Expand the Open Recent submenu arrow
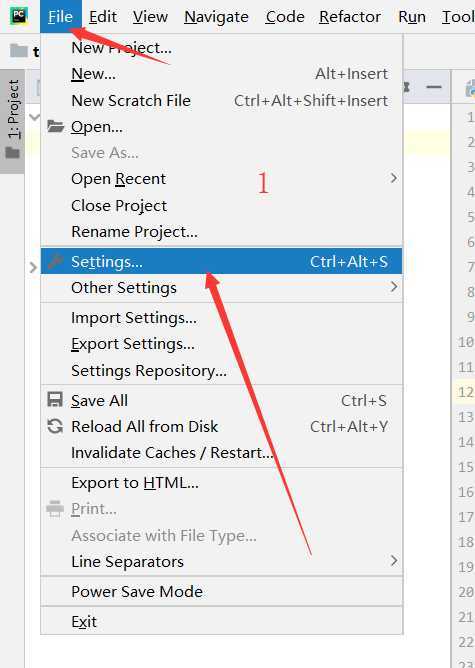The image size is (475, 668). [394, 178]
